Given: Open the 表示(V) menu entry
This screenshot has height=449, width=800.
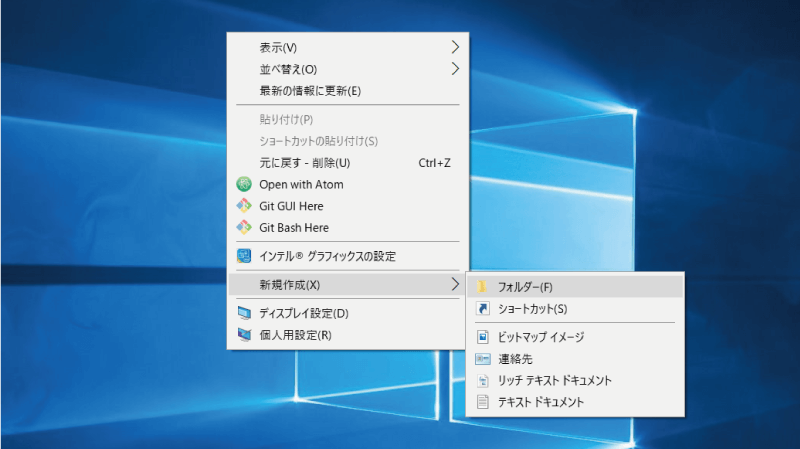Looking at the screenshot, I should pyautogui.click(x=347, y=47).
